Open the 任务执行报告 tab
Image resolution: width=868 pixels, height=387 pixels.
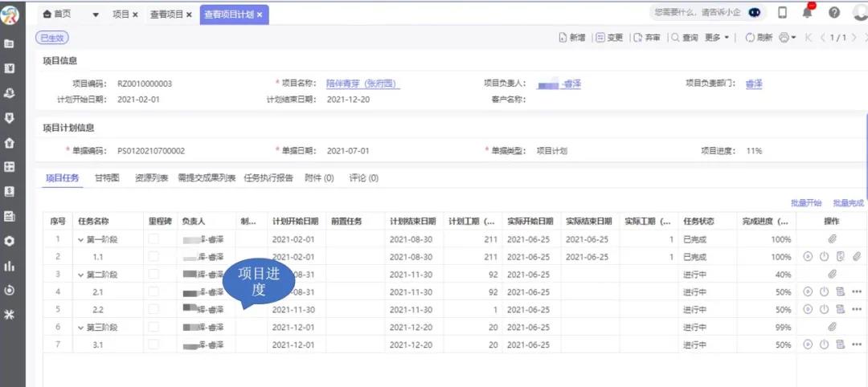tap(268, 178)
